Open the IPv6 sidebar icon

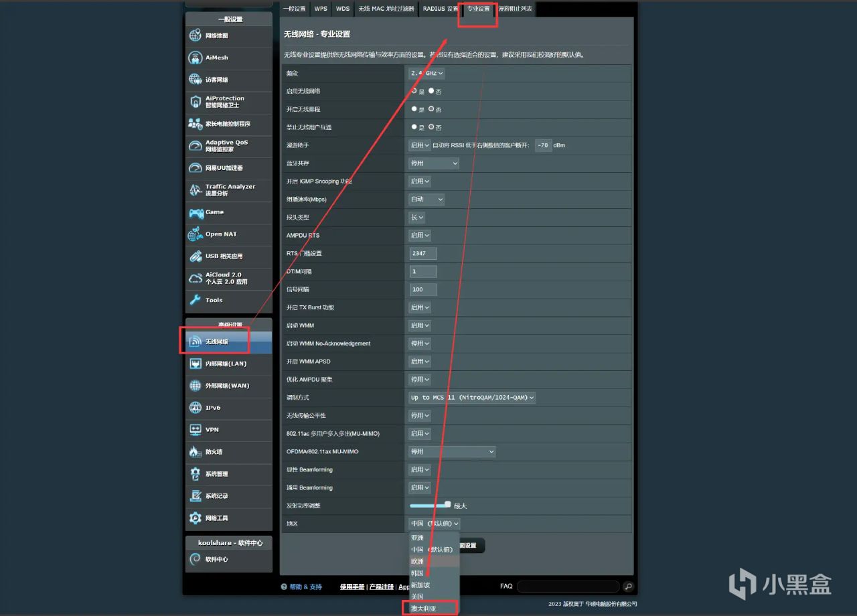coord(195,408)
